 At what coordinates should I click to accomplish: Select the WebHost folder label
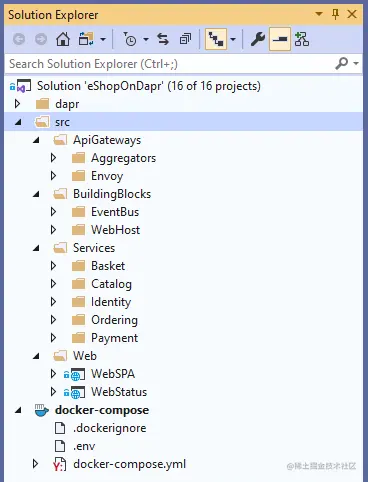[115, 230]
